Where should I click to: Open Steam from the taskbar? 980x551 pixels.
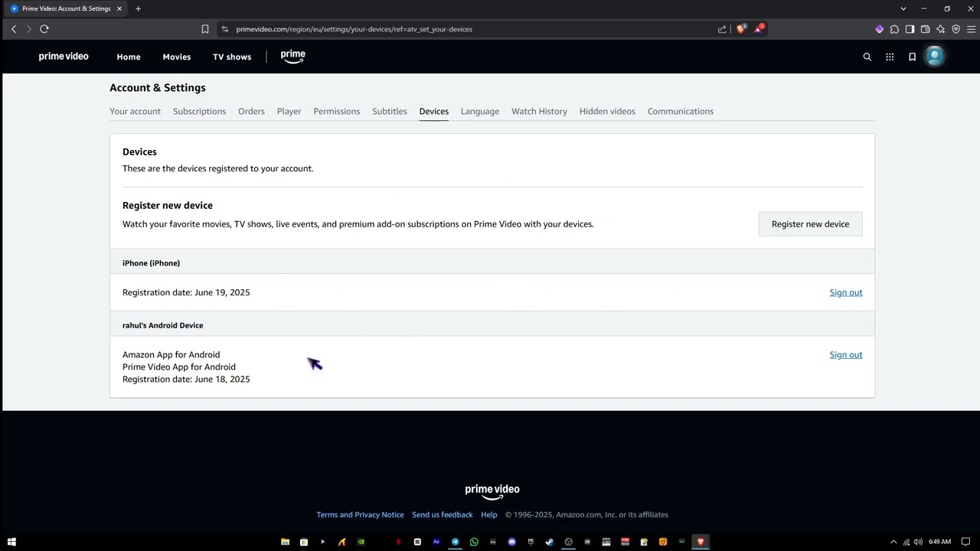(549, 542)
